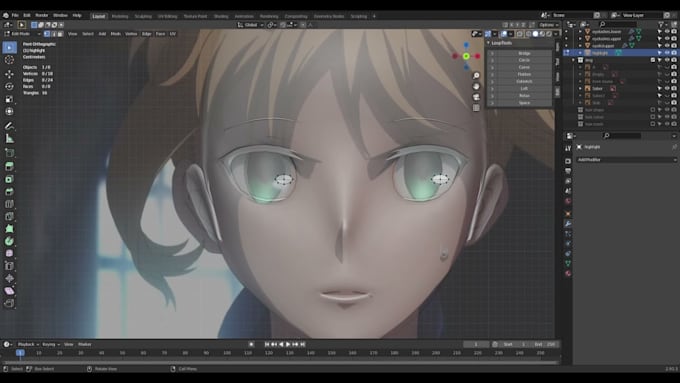Select the Cursor tool in the toolbar
Screen dimensions: 680x383
[x=10, y=60]
